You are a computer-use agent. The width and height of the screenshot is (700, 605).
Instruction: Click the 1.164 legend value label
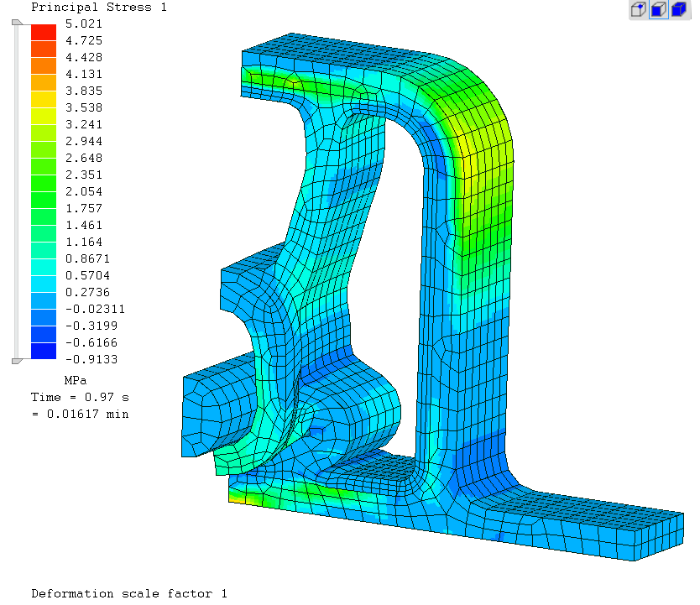(x=83, y=242)
